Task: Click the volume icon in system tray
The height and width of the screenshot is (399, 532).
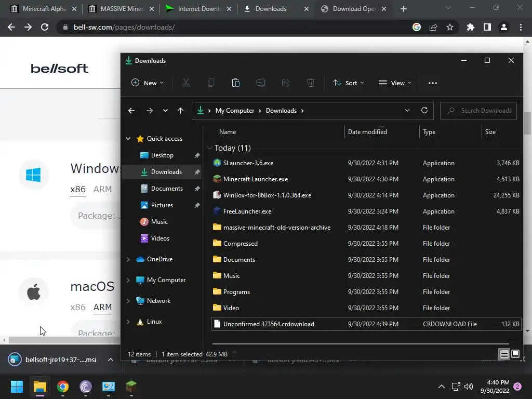Action: [469, 387]
